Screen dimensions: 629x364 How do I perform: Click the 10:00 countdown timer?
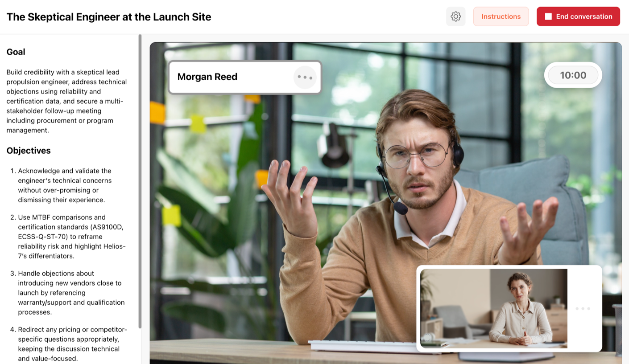573,75
